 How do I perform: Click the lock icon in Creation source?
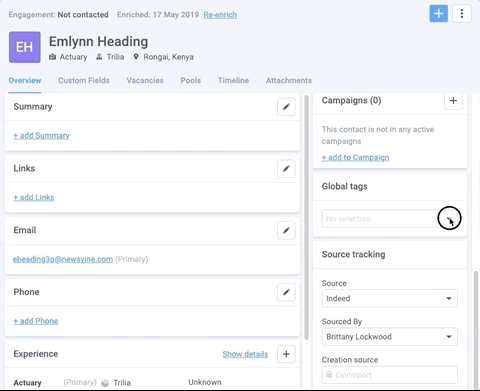[x=329, y=375]
